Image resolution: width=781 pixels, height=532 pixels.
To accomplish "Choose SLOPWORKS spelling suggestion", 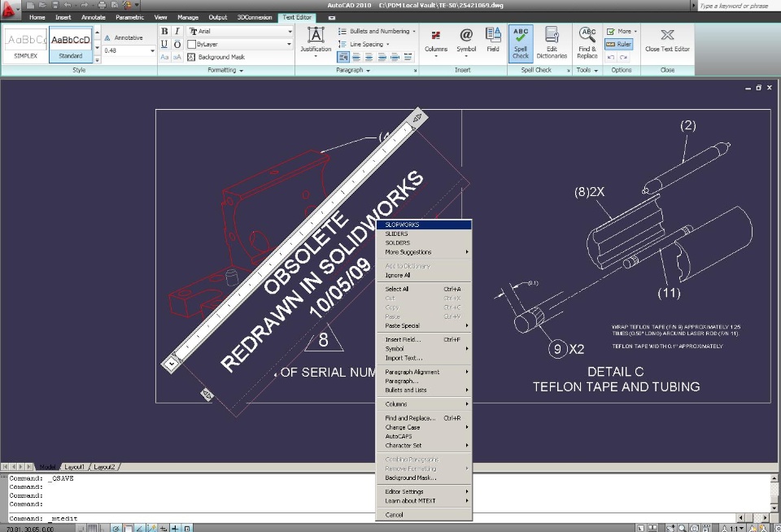I will 423,225.
